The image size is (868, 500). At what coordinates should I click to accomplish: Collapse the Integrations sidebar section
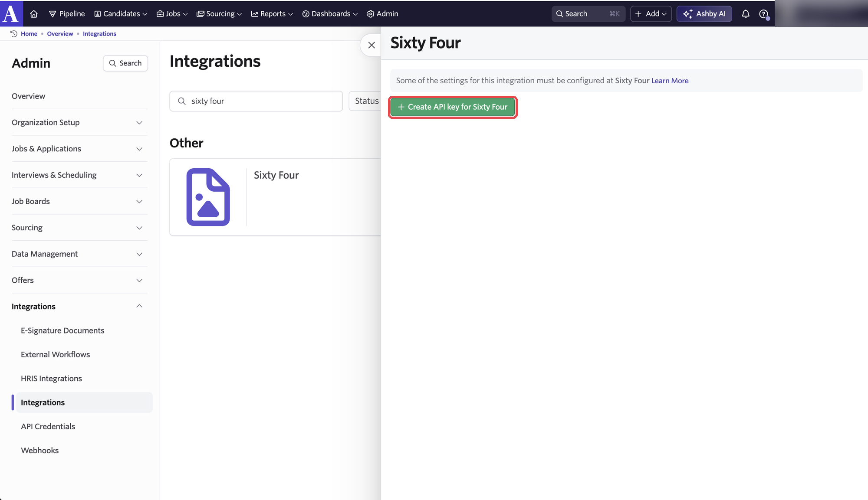(x=79, y=307)
